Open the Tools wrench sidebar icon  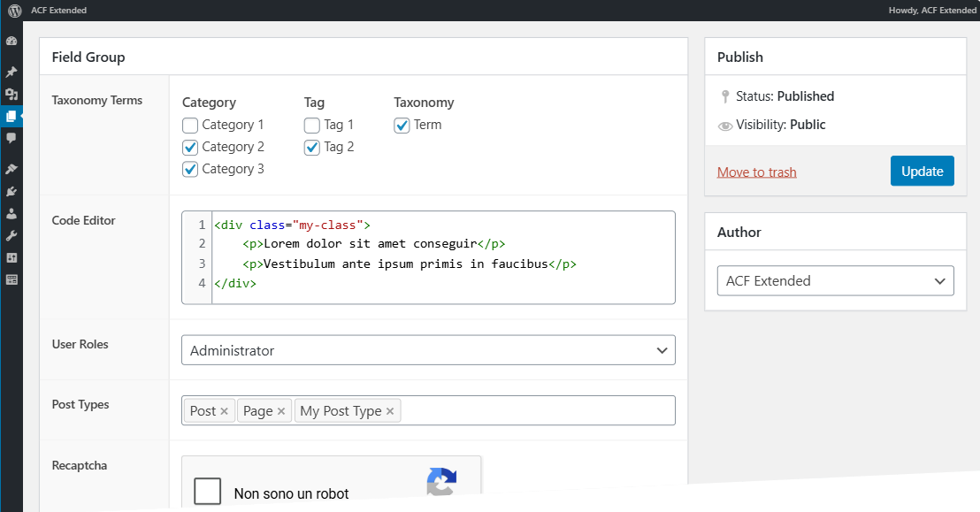pos(11,236)
